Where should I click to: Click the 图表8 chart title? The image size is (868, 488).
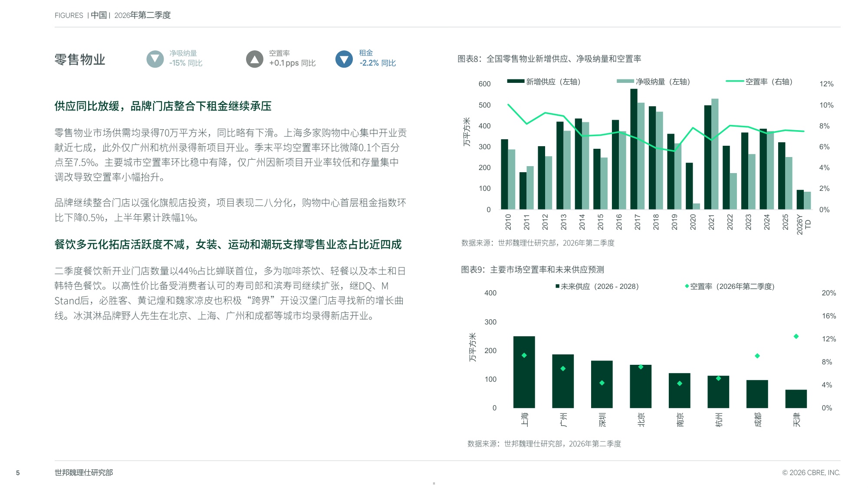[549, 59]
